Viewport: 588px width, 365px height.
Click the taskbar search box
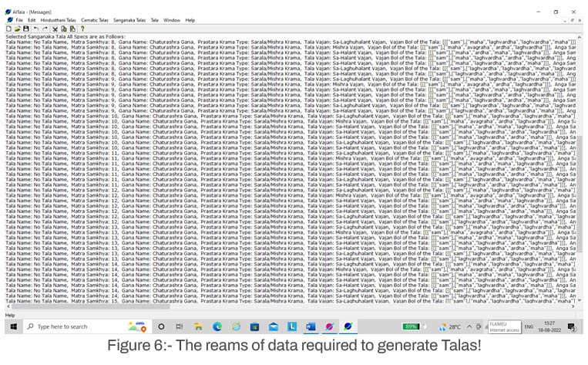point(73,326)
